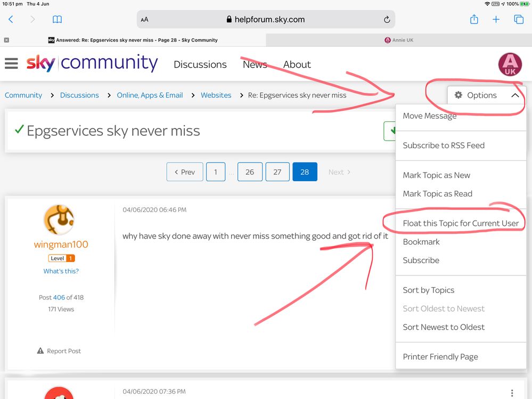The width and height of the screenshot is (532, 399).
Task: Open Safari bookmarks book icon
Action: pyautogui.click(x=57, y=19)
